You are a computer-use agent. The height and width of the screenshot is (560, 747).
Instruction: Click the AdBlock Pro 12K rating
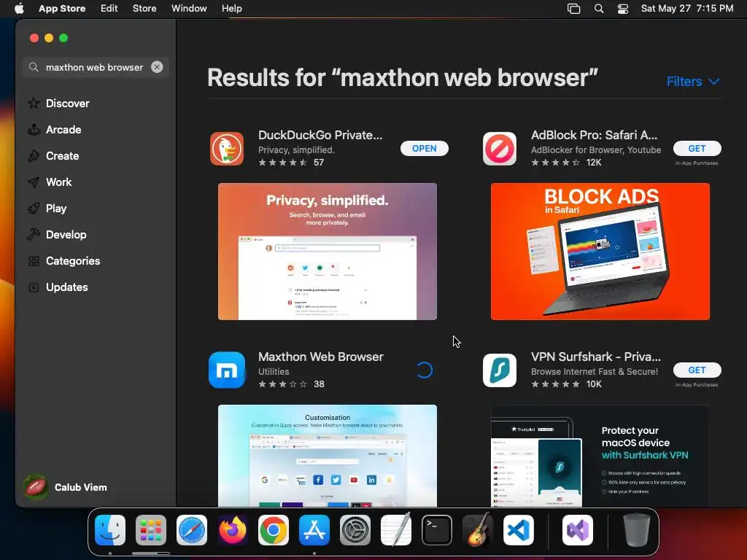point(566,163)
